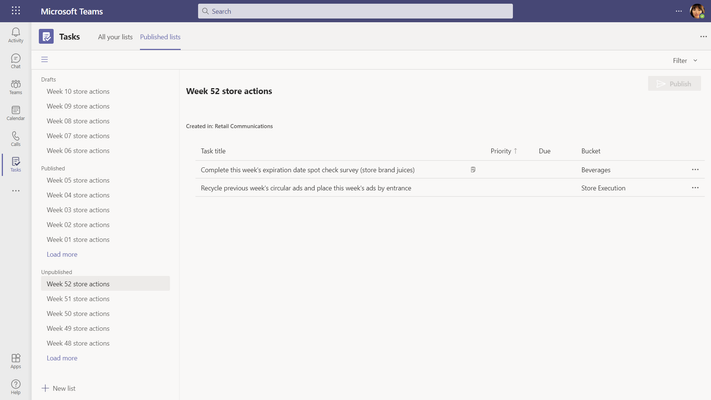Image resolution: width=711 pixels, height=400 pixels.
Task: Load more unpublished lists
Action: click(62, 358)
